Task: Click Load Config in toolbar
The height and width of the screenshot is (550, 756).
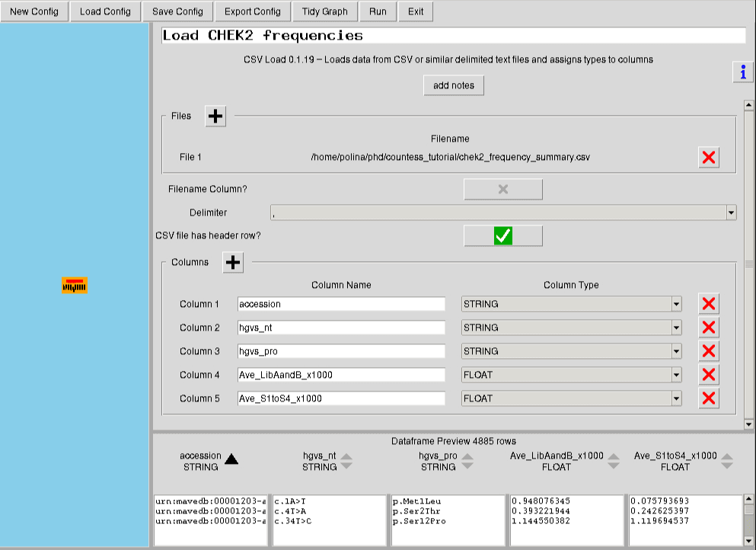Action: [x=105, y=11]
